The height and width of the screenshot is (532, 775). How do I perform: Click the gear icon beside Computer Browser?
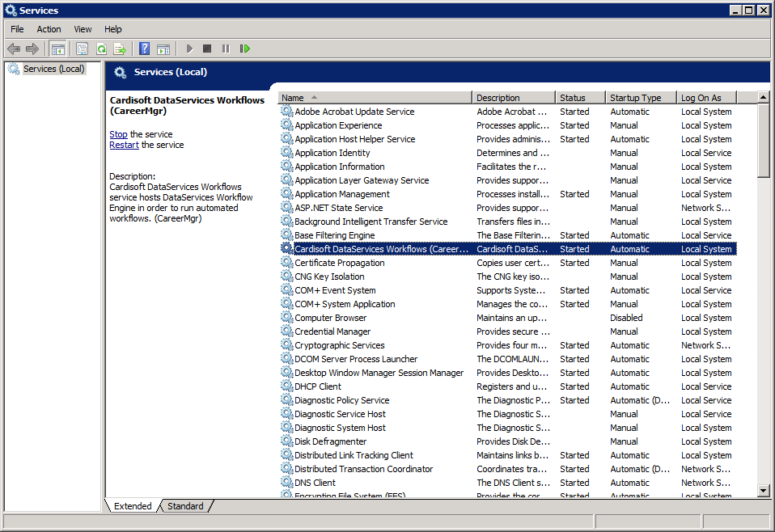286,317
